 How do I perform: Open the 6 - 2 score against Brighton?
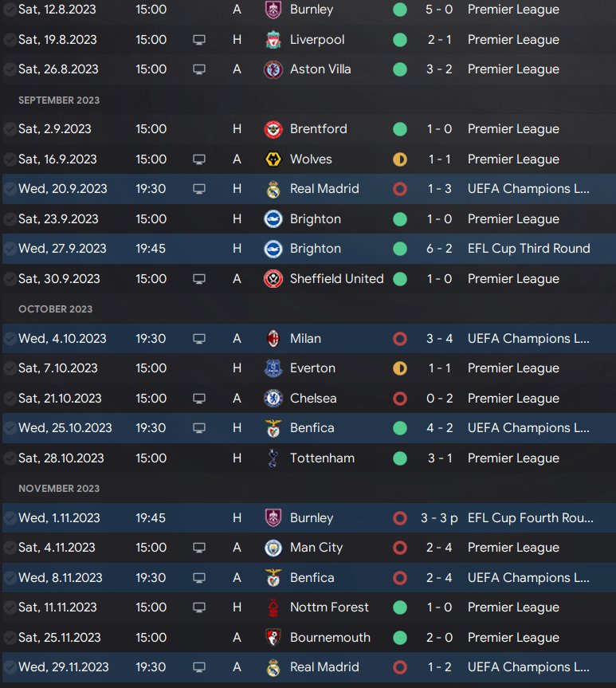439,249
